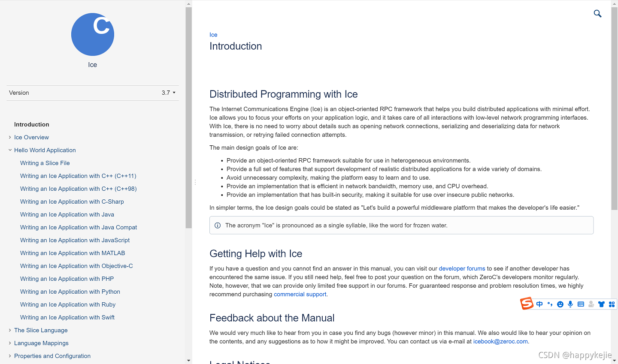Open the Swift application page
This screenshot has height=364, width=618.
coord(67,317)
